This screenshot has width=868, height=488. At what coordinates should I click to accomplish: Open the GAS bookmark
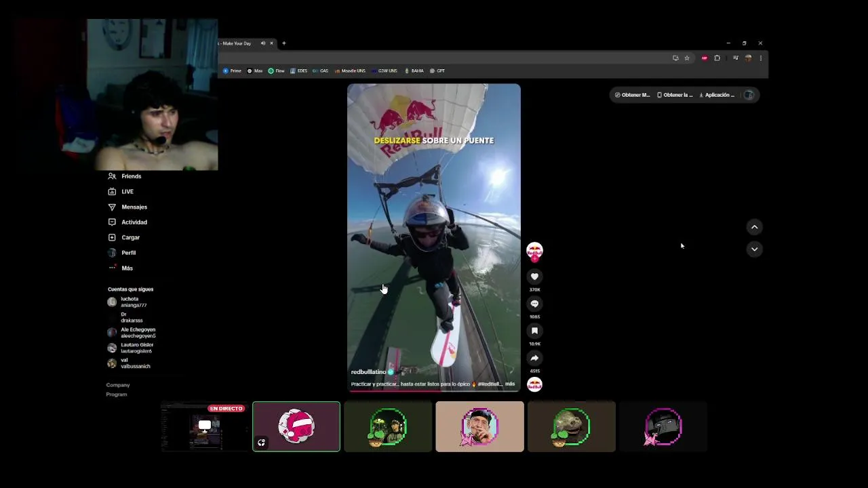[x=320, y=70]
